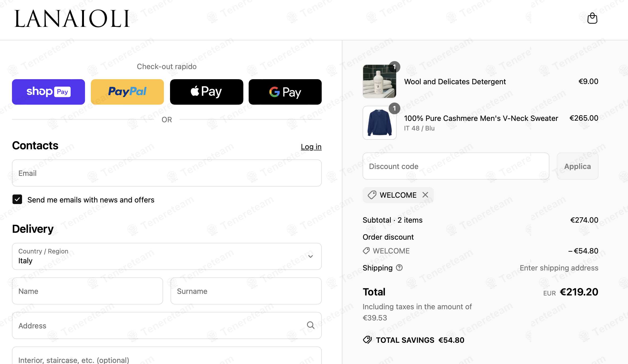Image resolution: width=628 pixels, height=364 pixels.
Task: Click the Applica discount button
Action: click(578, 166)
